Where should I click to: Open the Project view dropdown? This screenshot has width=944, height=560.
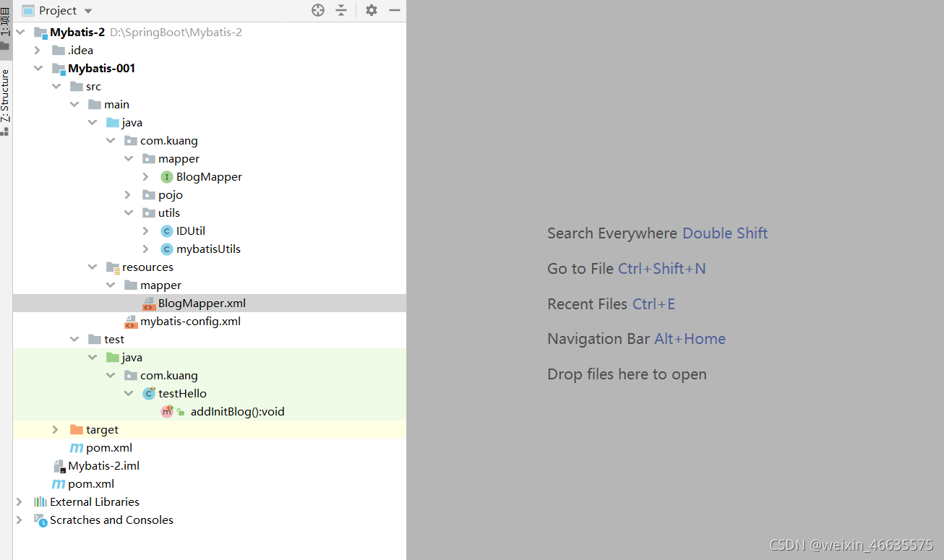coord(88,11)
